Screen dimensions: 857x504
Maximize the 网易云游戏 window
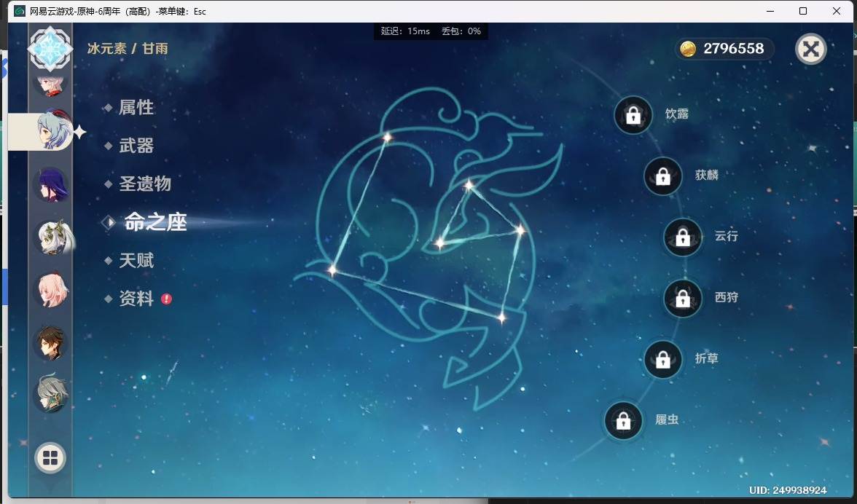803,11
